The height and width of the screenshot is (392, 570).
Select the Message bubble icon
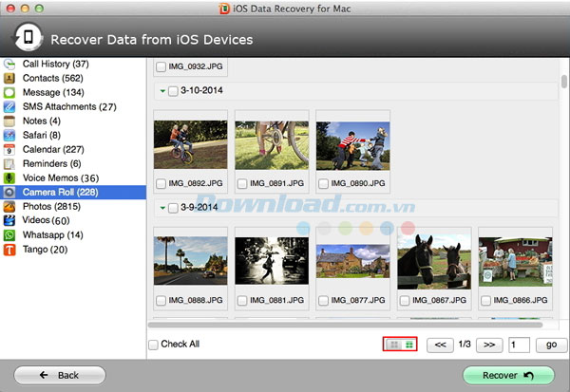[9, 92]
